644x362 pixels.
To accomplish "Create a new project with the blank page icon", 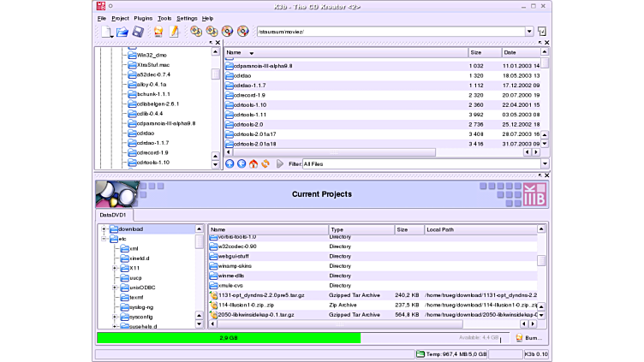I will tap(106, 31).
